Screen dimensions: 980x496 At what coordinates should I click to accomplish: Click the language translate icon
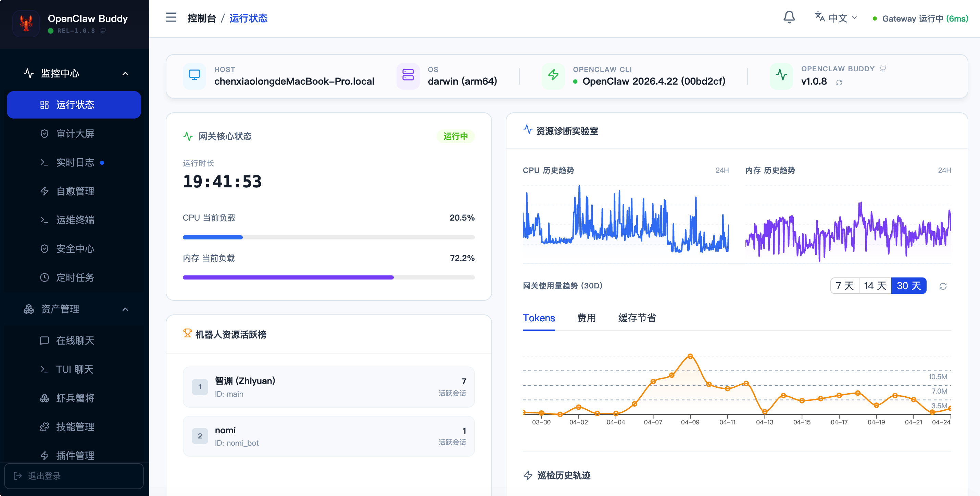click(x=819, y=17)
